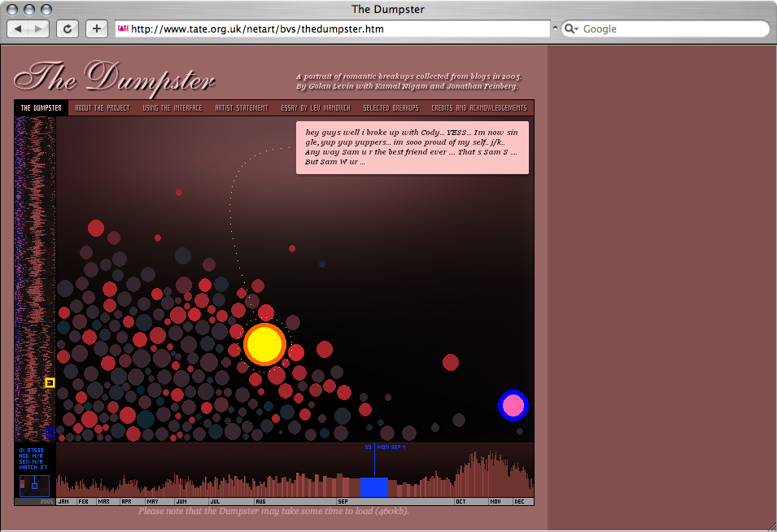View the Essay by Lev Manovich

coord(315,108)
